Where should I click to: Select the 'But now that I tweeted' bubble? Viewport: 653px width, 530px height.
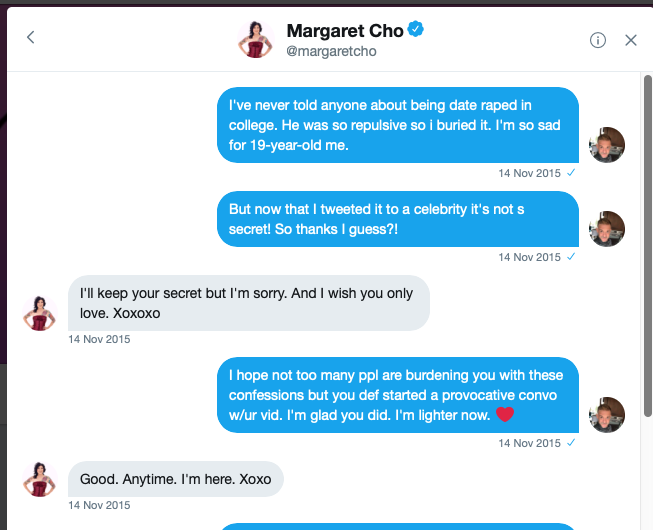click(398, 219)
